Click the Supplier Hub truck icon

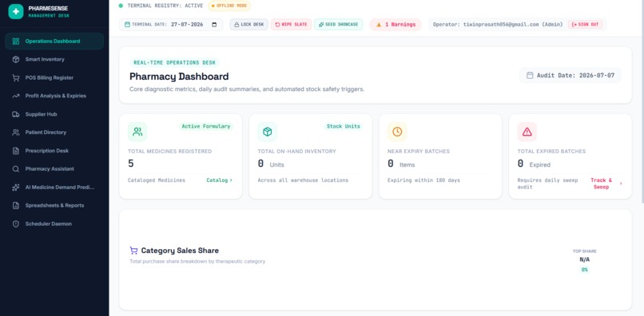(16, 114)
